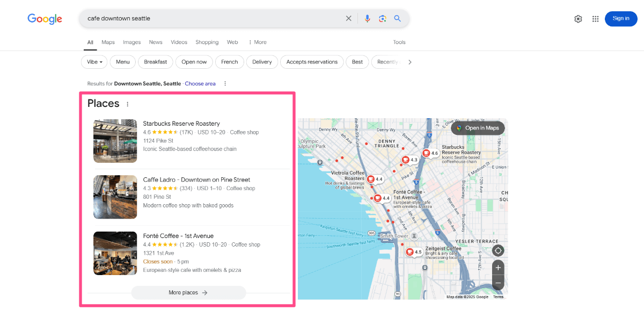Select the 4.3 rated map pin

point(411,160)
